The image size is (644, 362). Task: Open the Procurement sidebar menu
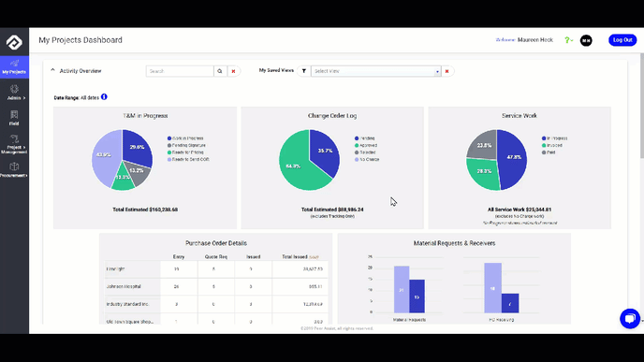(x=14, y=169)
